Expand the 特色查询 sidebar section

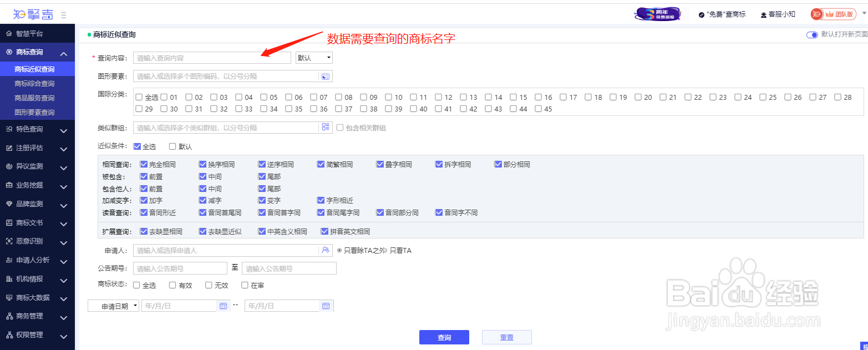[33, 130]
